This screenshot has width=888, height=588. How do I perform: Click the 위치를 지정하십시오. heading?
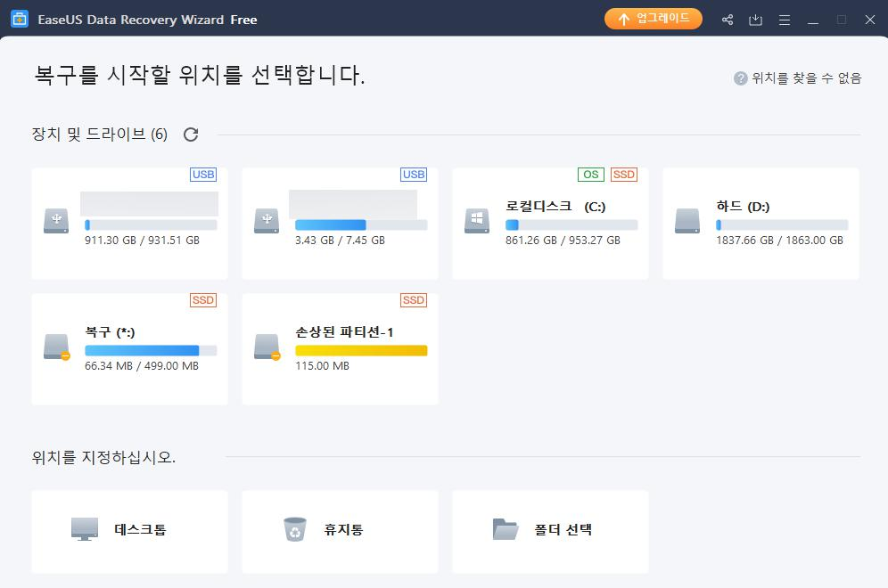click(103, 457)
